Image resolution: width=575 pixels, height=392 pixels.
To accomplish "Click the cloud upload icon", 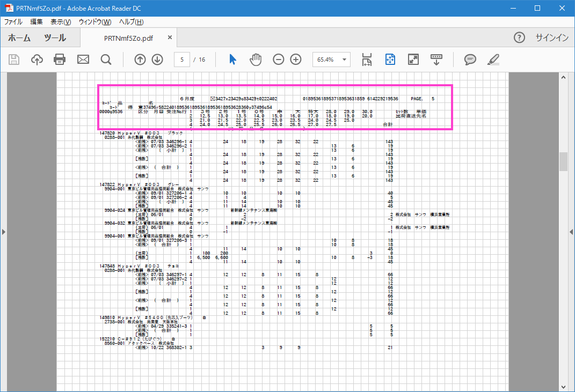I will tap(37, 60).
